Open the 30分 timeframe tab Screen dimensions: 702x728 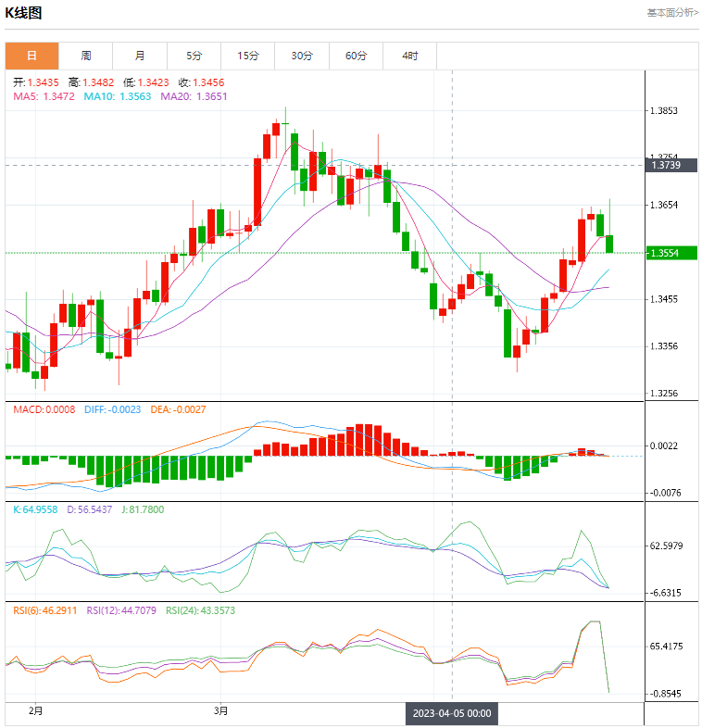(x=302, y=56)
